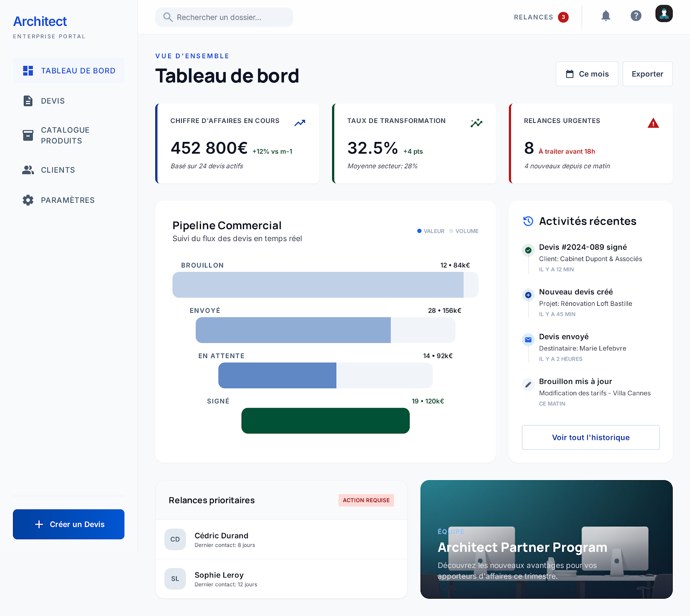Open the help question mark icon

pyautogui.click(x=635, y=16)
